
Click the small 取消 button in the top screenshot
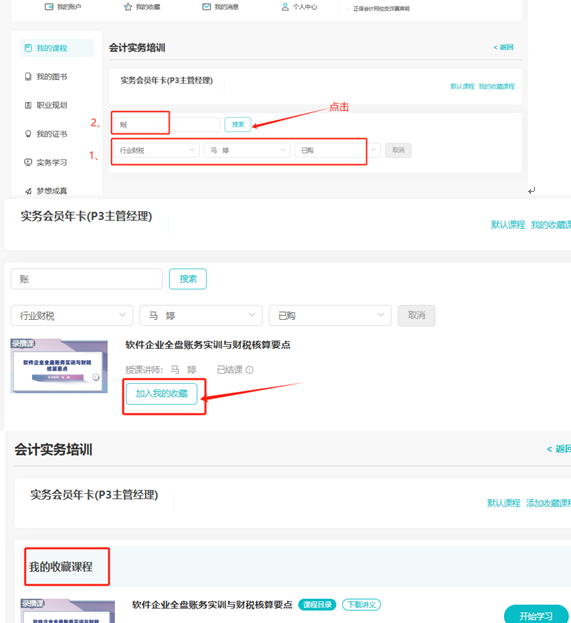coord(398,150)
